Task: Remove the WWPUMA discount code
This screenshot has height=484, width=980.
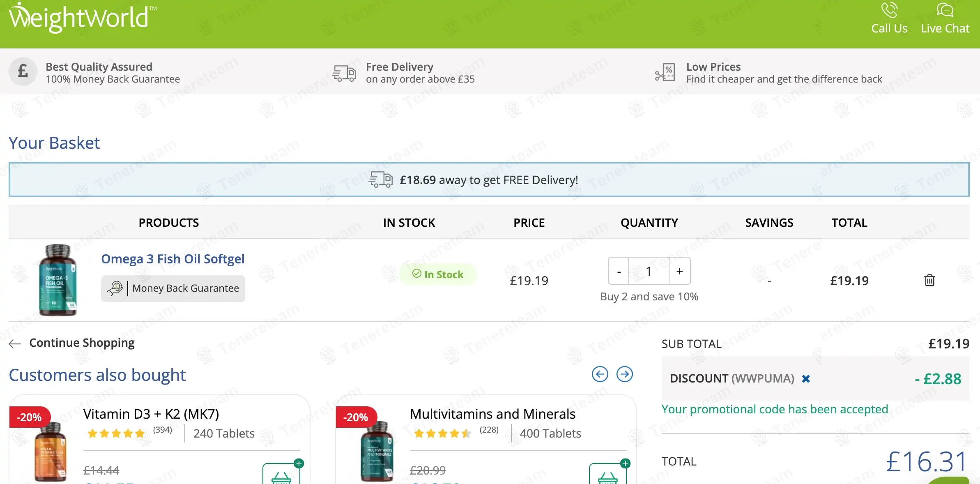Action: click(806, 379)
